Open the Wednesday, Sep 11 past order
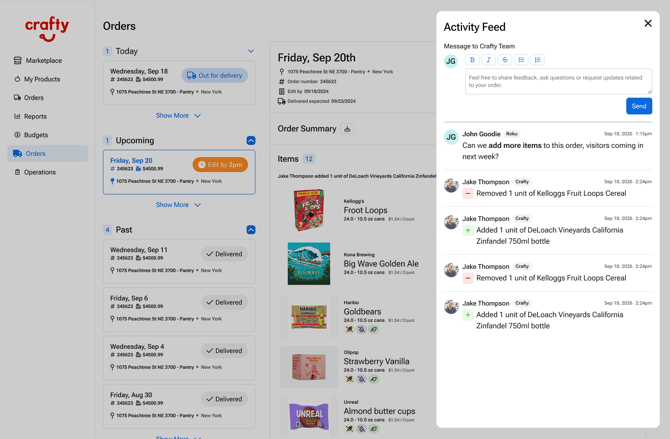 pyautogui.click(x=179, y=261)
